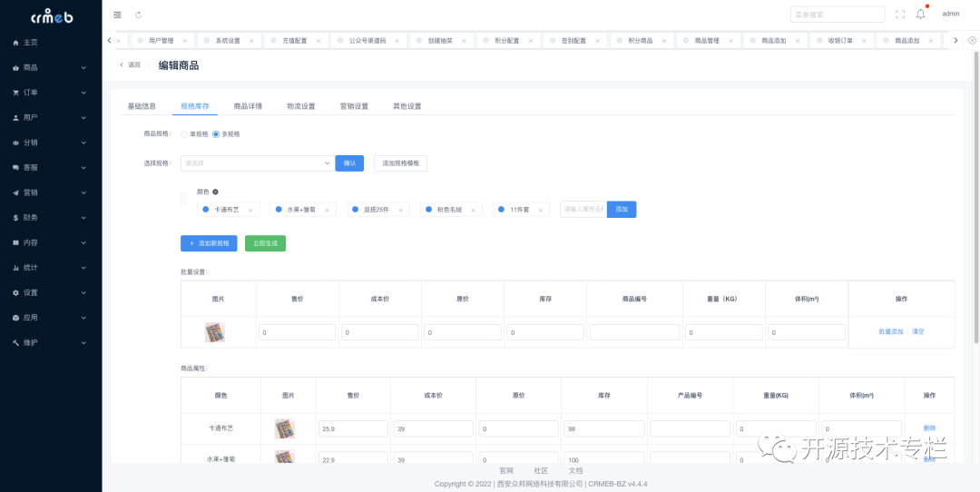This screenshot has width=980, height=492.
Task: Switch to 物流设置 tab
Action: (300, 106)
